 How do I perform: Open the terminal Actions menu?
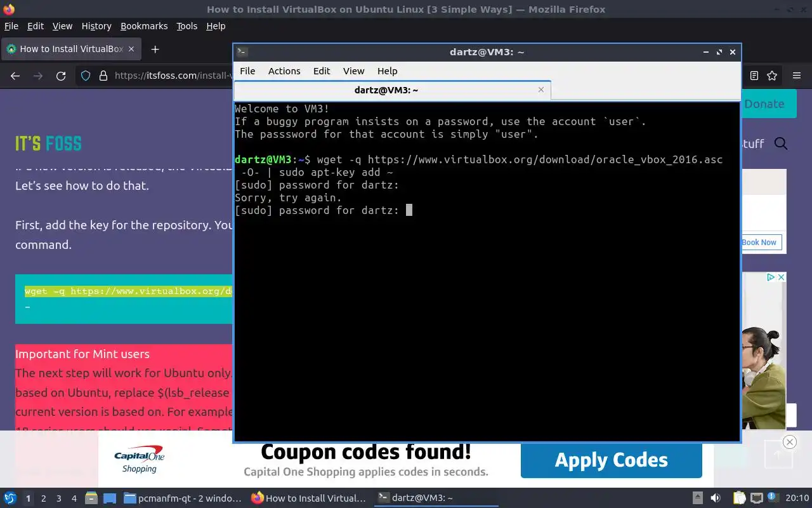pyautogui.click(x=284, y=71)
